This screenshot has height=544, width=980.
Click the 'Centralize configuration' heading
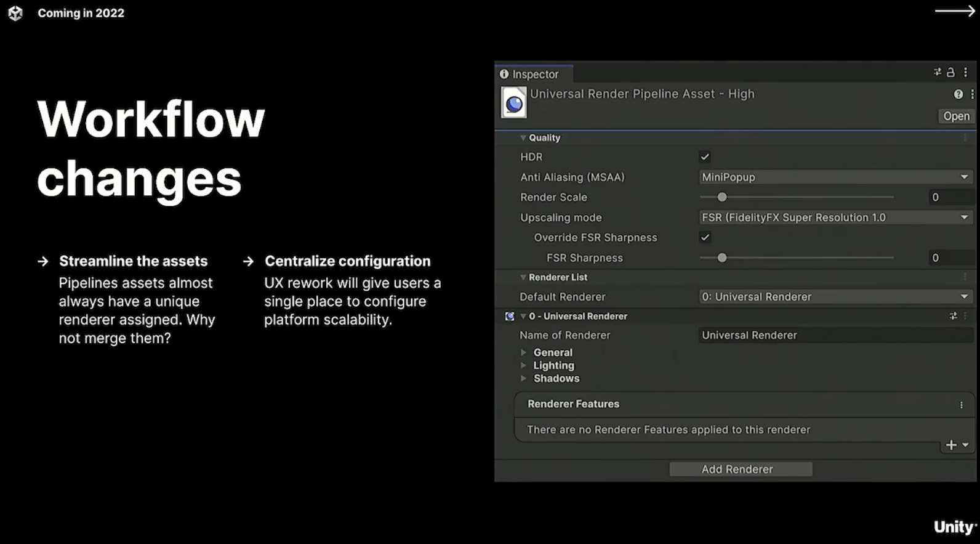tap(348, 261)
